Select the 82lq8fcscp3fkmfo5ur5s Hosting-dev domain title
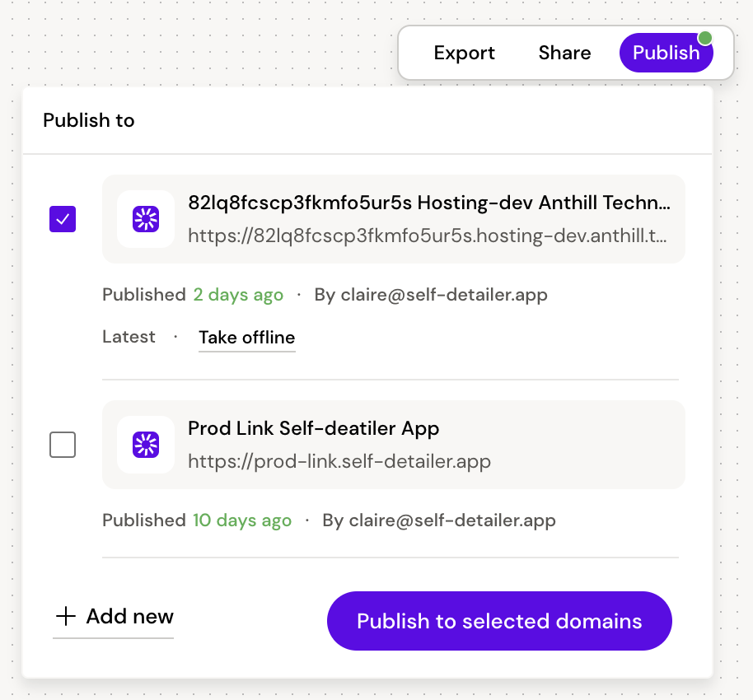 click(428, 203)
